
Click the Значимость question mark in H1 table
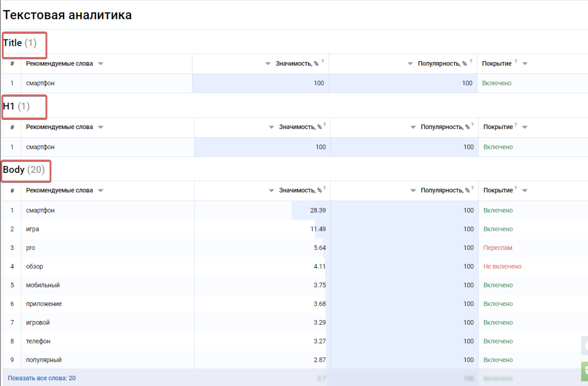coord(325,125)
